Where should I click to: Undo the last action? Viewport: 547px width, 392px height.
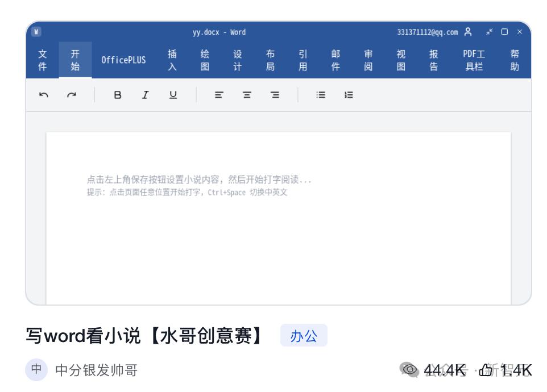tap(44, 95)
